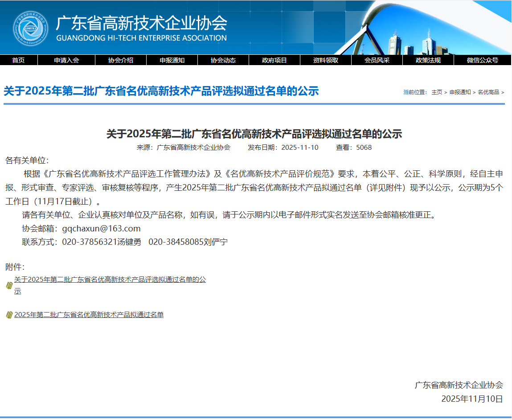Go to the 申请入会 menu item
Viewport: 512px width, 420px height.
click(x=66, y=60)
